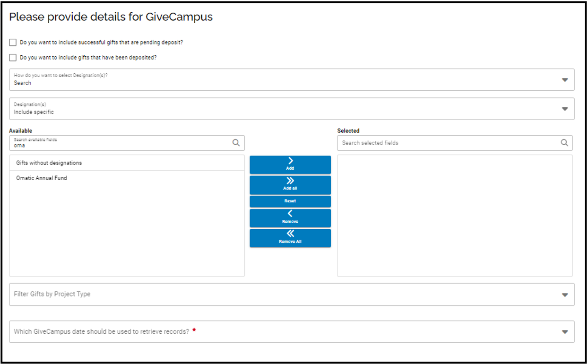588x364 pixels.
Task: Click the magnifier icon in Selected fields search
Action: (564, 143)
